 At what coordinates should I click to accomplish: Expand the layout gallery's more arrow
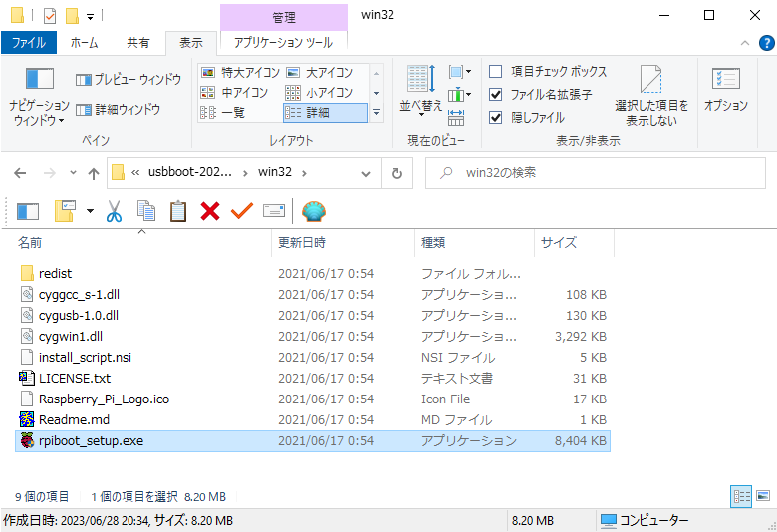pyautogui.click(x=377, y=112)
